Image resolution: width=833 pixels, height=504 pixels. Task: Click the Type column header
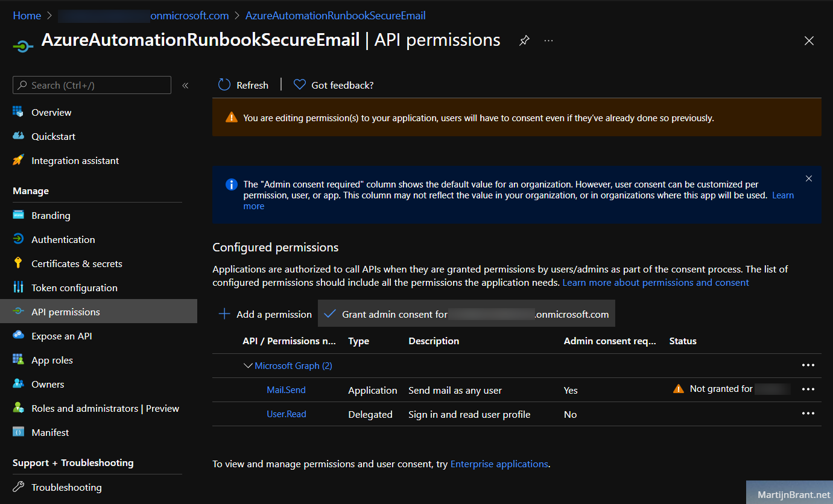358,341
